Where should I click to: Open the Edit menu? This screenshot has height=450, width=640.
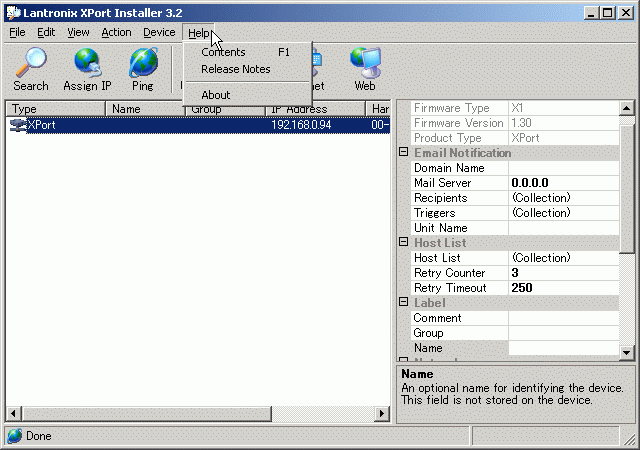point(46,32)
